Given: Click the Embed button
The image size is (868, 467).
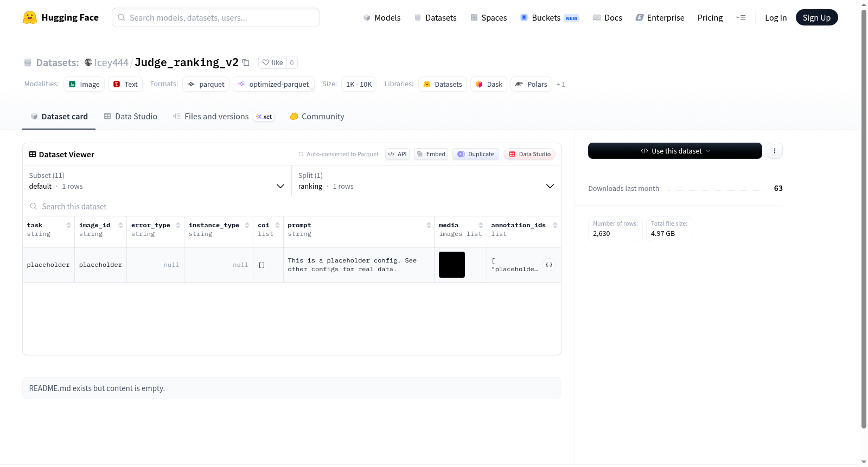Looking at the screenshot, I should 431,154.
